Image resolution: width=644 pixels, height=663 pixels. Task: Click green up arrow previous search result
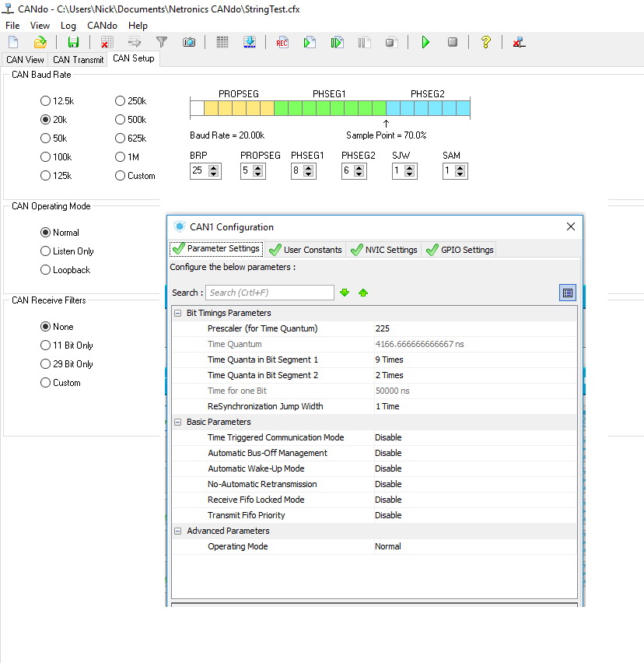[363, 293]
